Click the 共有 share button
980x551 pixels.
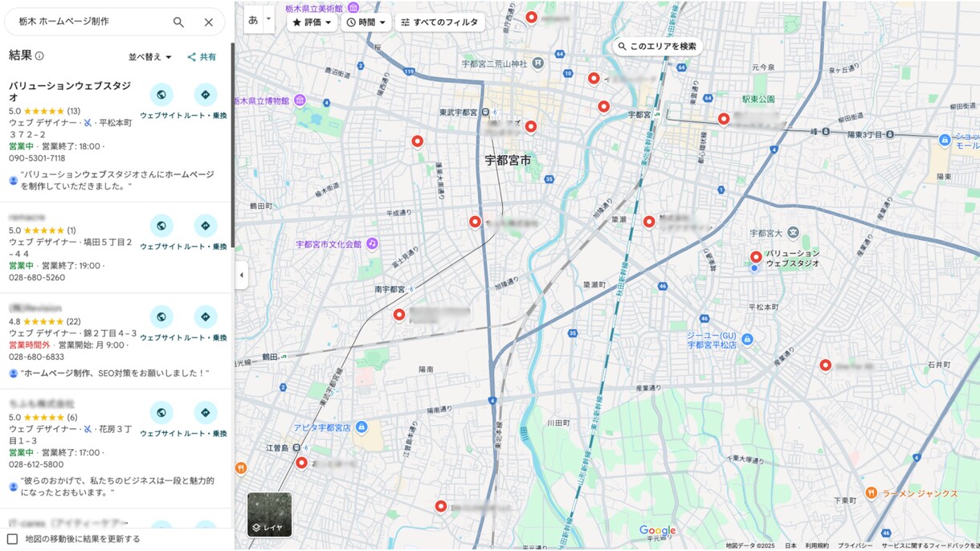202,57
